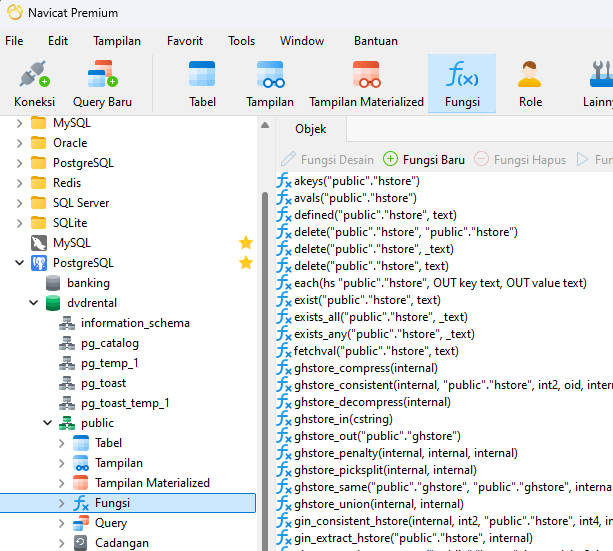Screen dimensions: 613x551
Task: Toggle favorite star on MySQL connection
Action: click(x=246, y=243)
